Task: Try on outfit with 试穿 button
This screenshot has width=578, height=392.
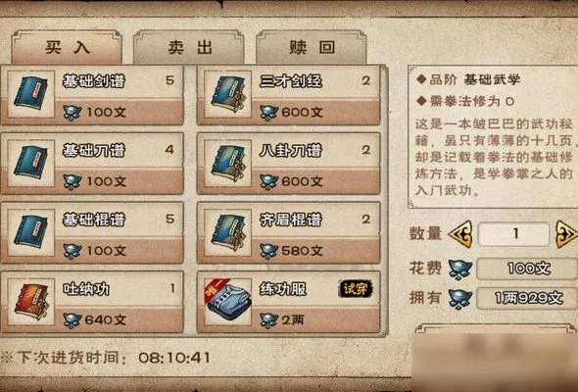Action: point(356,289)
